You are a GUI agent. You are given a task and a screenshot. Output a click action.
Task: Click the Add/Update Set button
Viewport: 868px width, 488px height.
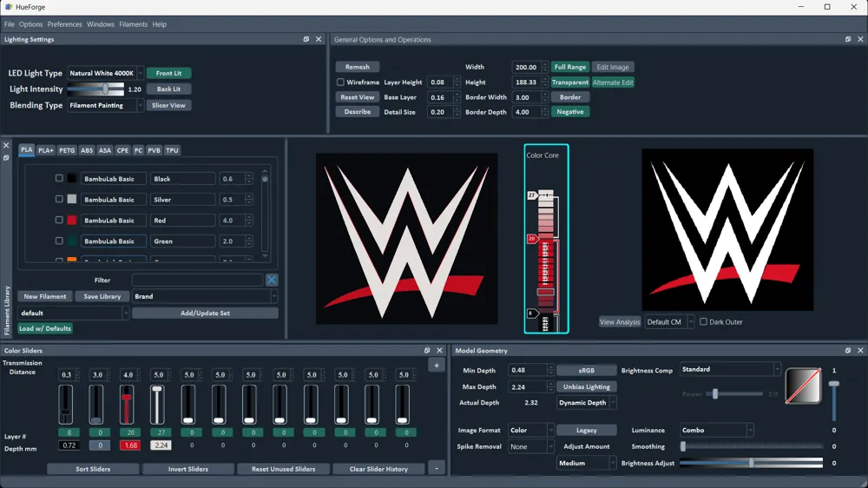coord(205,313)
